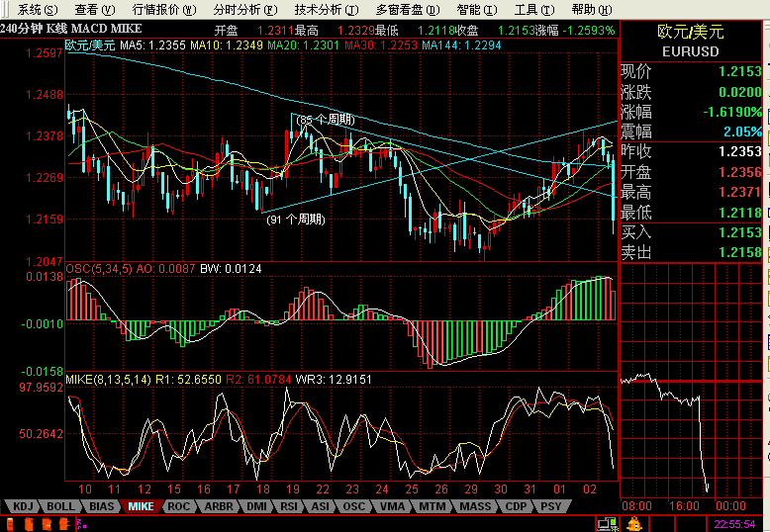Image resolution: width=770 pixels, height=532 pixels.
Task: Click the MA10: 1.2349 label
Action: 227,45
